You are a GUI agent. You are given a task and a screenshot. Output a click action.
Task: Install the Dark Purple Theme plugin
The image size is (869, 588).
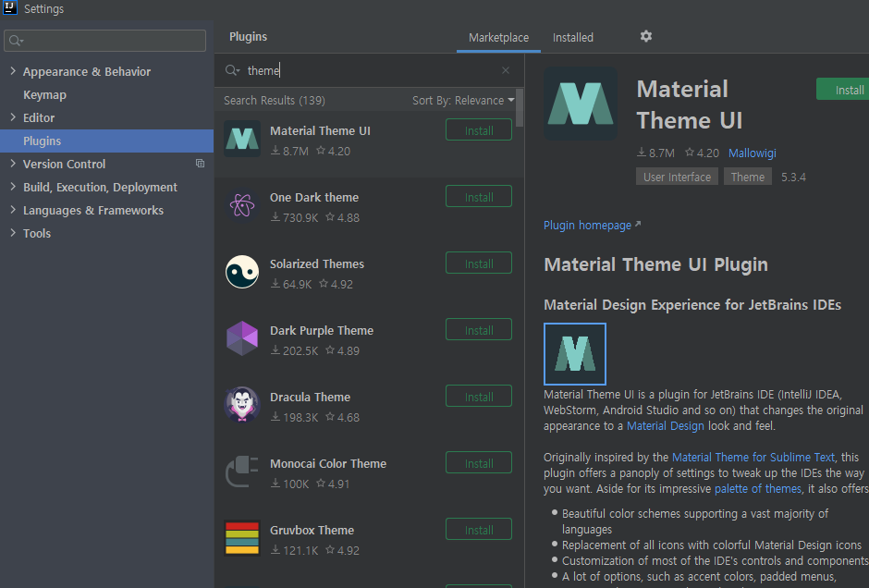tap(478, 330)
